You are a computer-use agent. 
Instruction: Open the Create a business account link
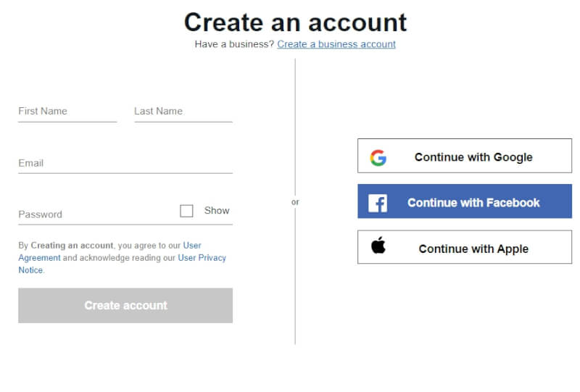click(x=336, y=44)
